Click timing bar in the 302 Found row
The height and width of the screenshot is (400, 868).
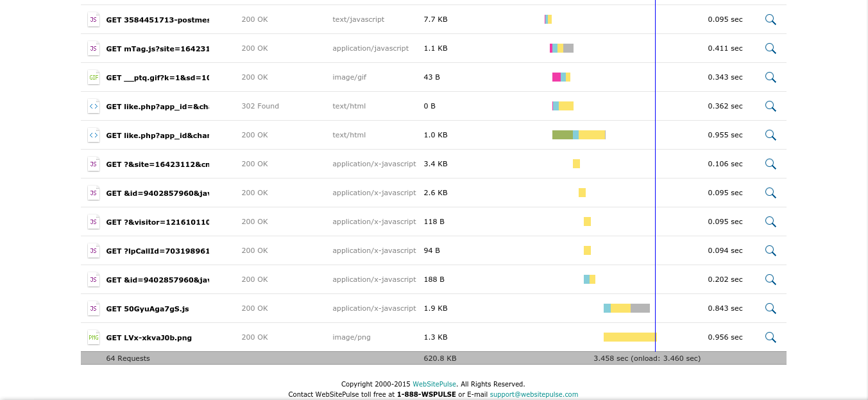click(x=563, y=106)
